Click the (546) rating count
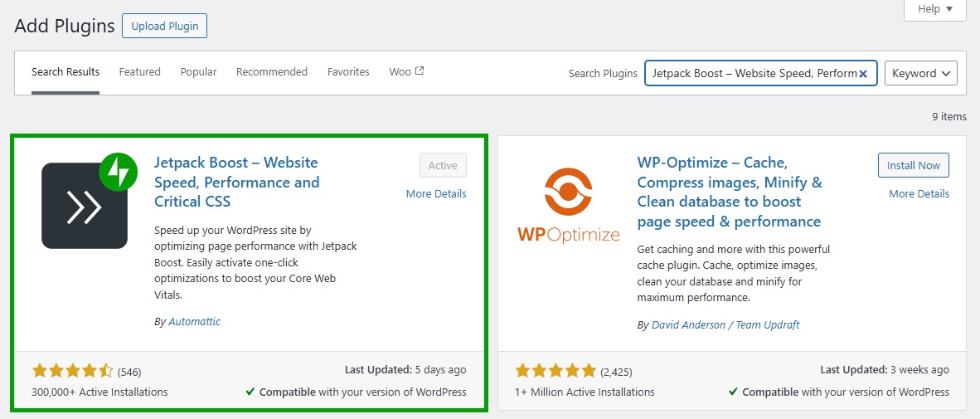 pos(129,372)
